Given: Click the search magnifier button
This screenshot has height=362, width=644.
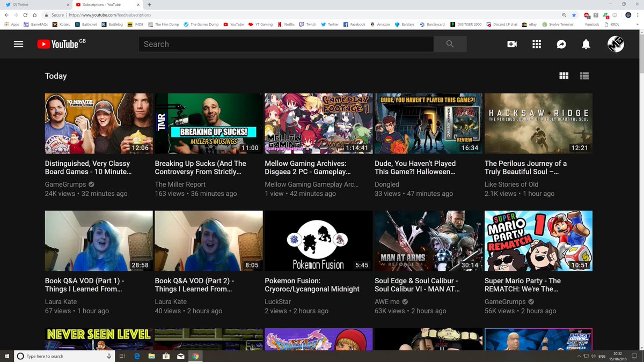Looking at the screenshot, I should click(450, 44).
